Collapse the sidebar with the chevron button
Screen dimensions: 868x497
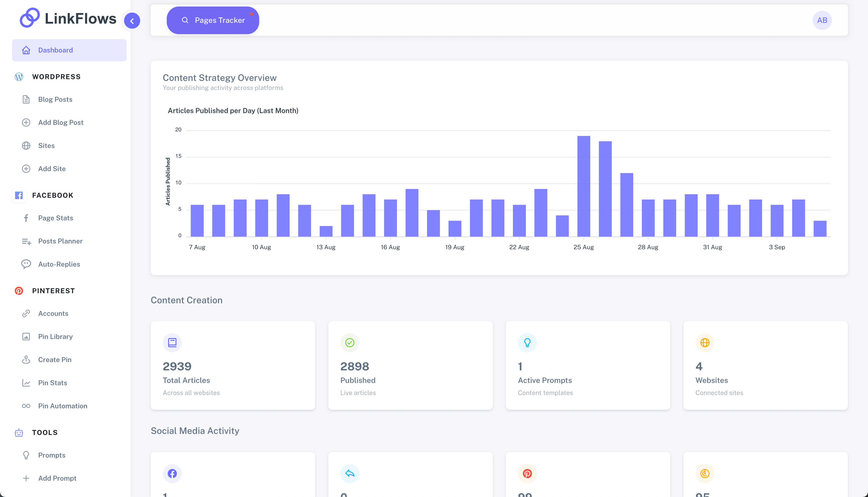pyautogui.click(x=132, y=21)
